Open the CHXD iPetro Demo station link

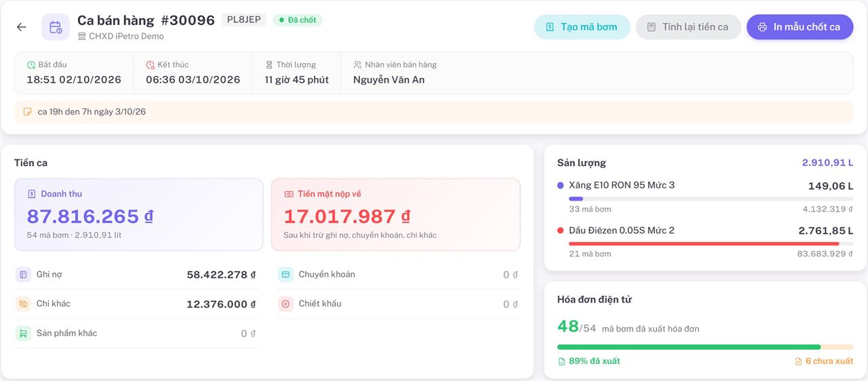[126, 37]
